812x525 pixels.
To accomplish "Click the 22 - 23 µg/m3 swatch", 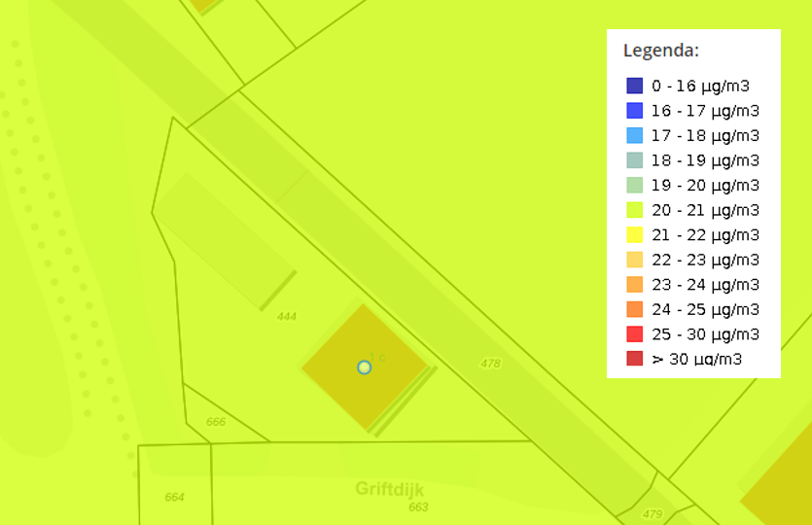I will click(x=634, y=260).
